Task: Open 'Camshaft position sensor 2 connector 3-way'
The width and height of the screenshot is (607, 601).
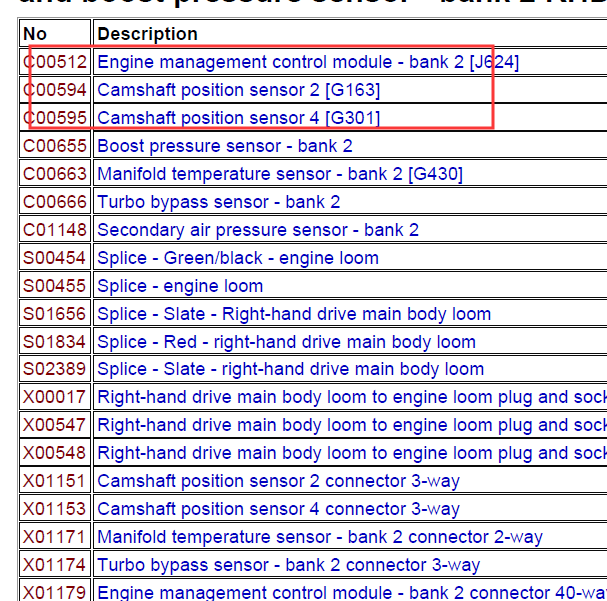Action: pyautogui.click(x=278, y=481)
